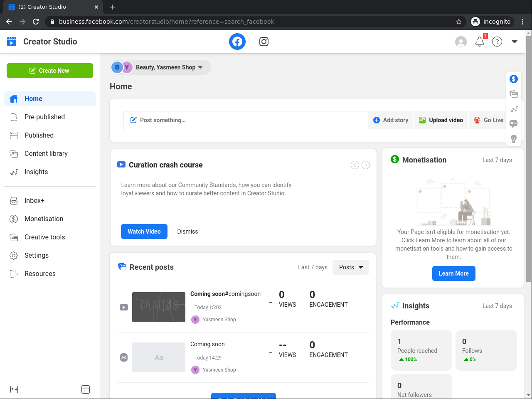This screenshot has height=399, width=532.
Task: Click Today 14:29 timestamp
Action: pos(208,358)
